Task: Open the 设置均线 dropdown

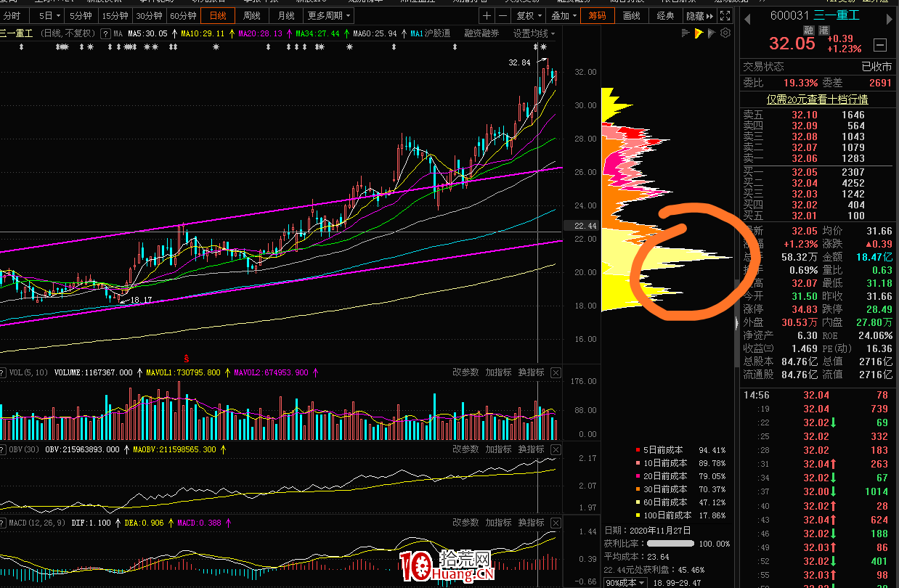Action: tap(534, 33)
